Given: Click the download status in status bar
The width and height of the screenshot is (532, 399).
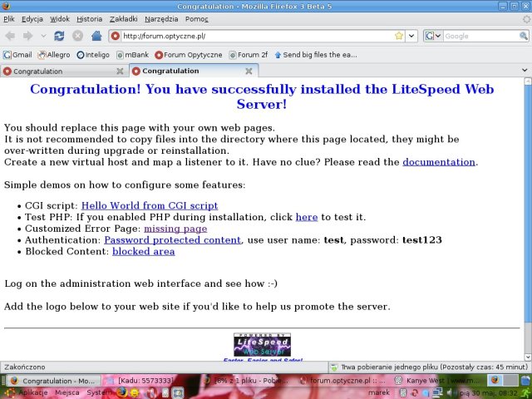Looking at the screenshot, I should (x=431, y=367).
